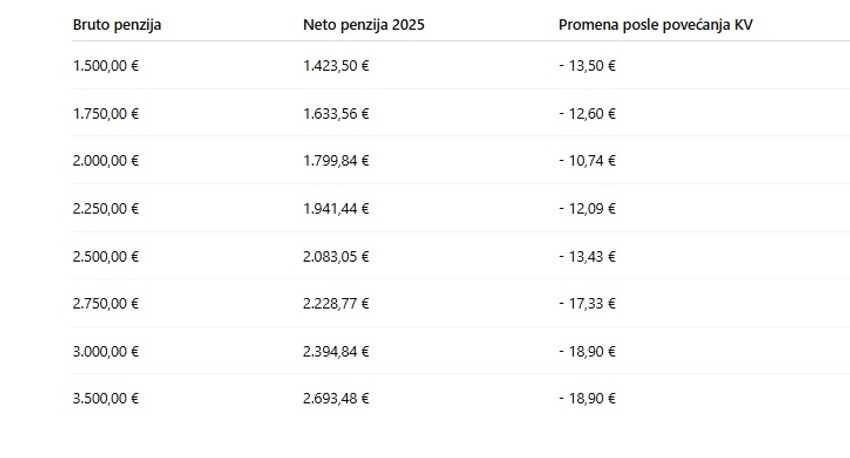Screen dimensions: 850x458
Task: Select the - 12,60 € change cell
Action: [587, 114]
